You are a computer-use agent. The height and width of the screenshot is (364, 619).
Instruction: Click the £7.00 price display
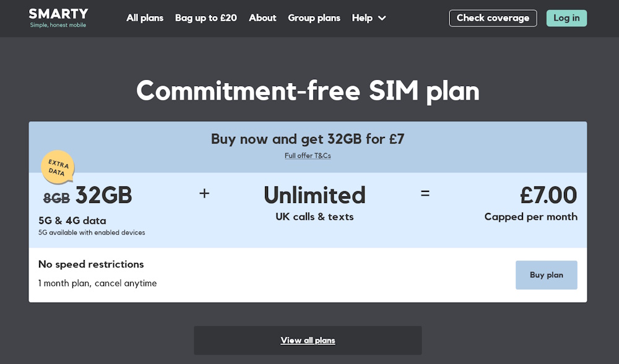[x=548, y=195]
